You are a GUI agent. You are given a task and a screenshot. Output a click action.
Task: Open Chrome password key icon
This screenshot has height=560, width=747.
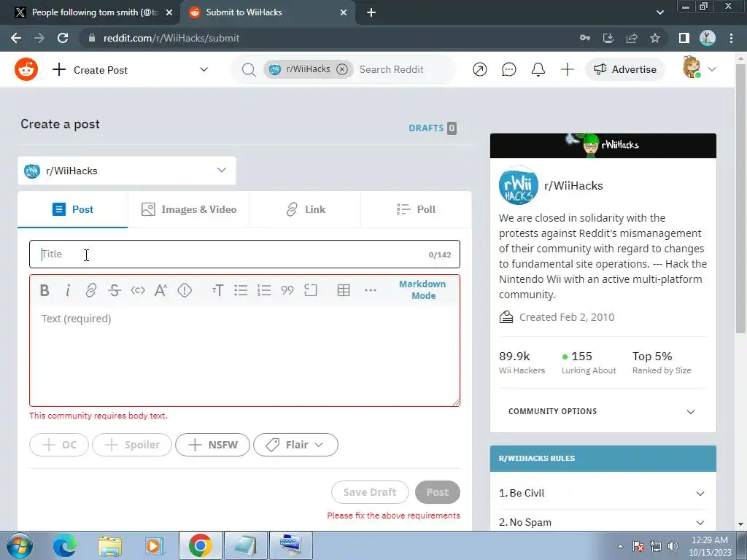pos(585,38)
